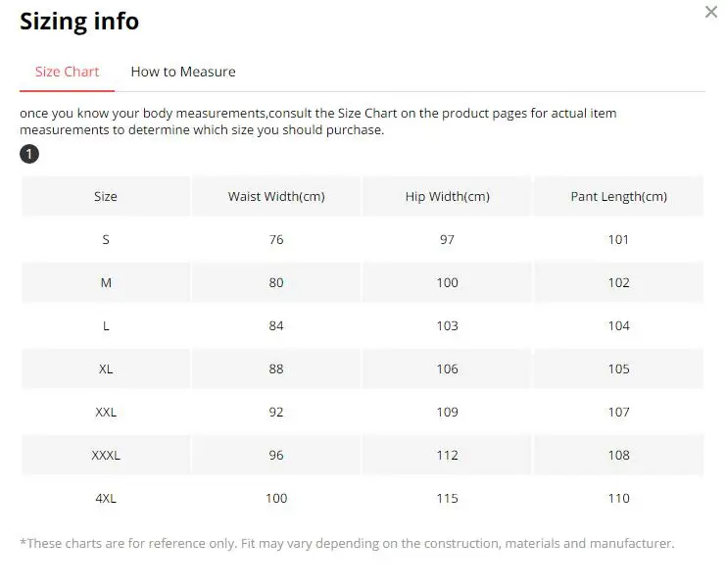726x588 pixels.
Task: Click the Hip Width(cm) column header
Action: (x=448, y=196)
